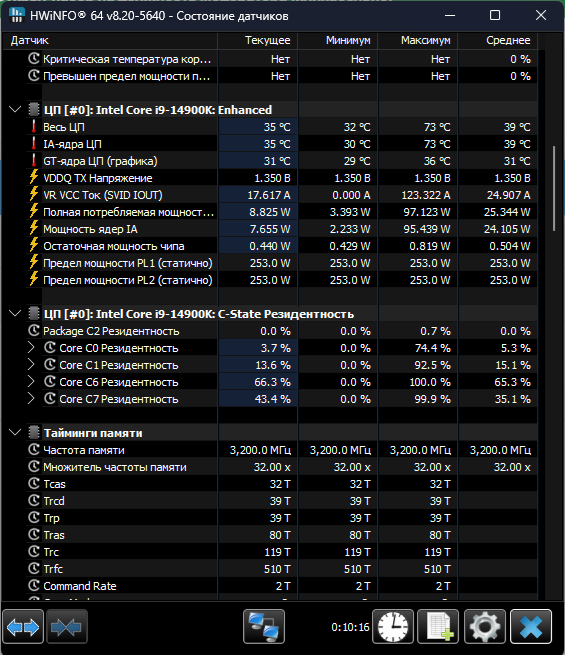Screen dimensions: 565x655
Task: Click clock icon of Tcas row
Action: pos(34,484)
